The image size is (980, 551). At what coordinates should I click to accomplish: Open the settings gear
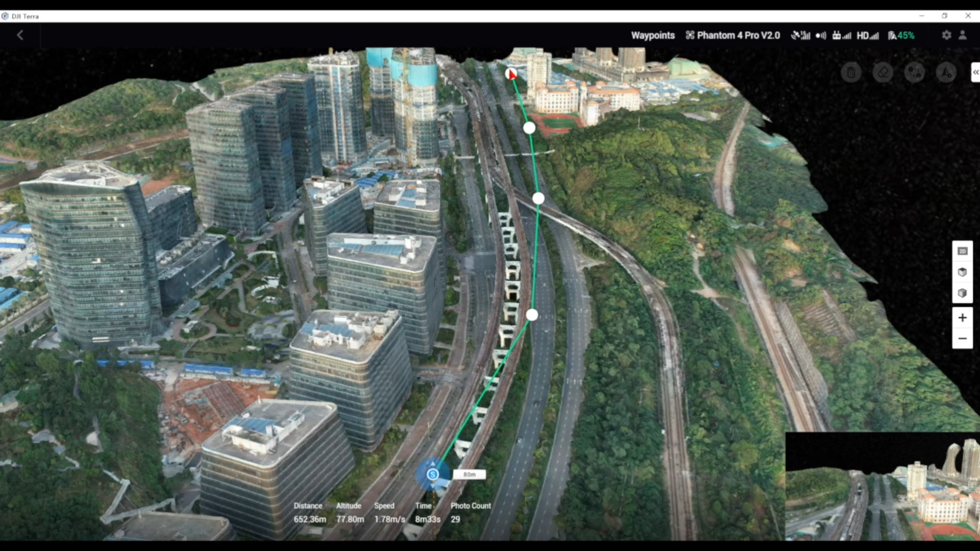tap(946, 35)
